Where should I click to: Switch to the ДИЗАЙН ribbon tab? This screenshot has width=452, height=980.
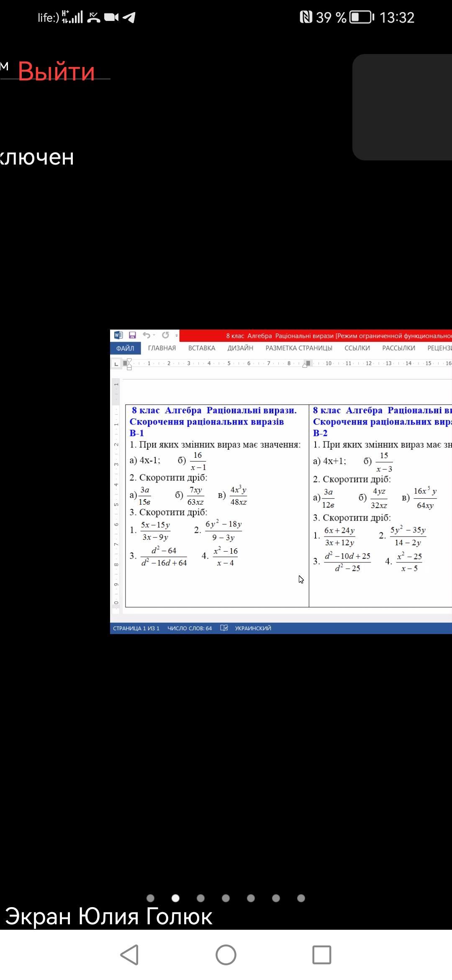click(x=240, y=348)
